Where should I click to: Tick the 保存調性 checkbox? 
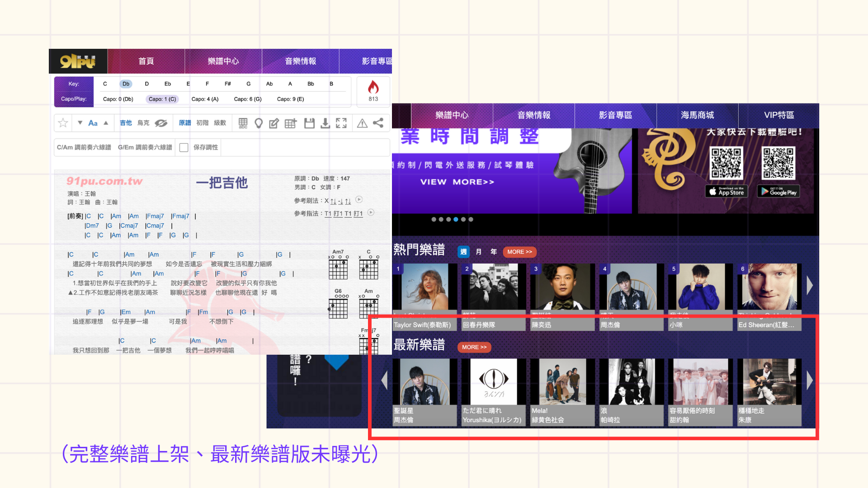point(184,147)
